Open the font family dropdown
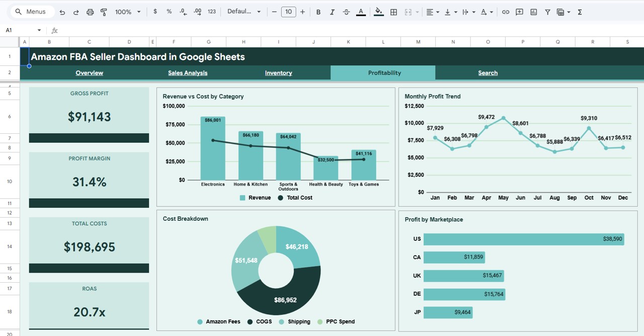This screenshot has width=644, height=336. coord(244,12)
